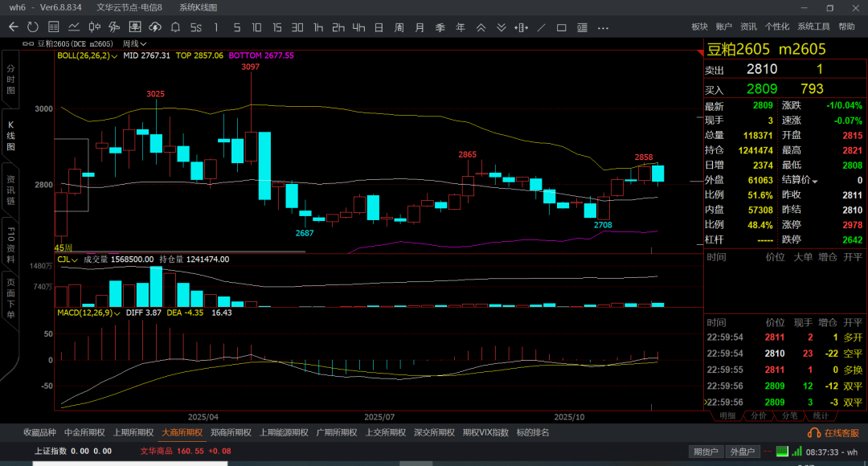Open the 系统工具 menu
The width and height of the screenshot is (868, 466).
[813, 27]
